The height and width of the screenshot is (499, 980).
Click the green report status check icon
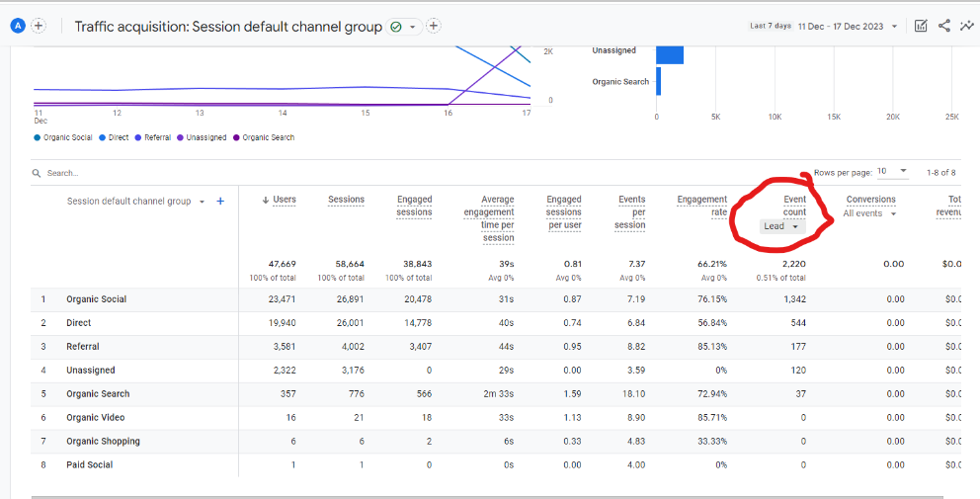pyautogui.click(x=395, y=27)
